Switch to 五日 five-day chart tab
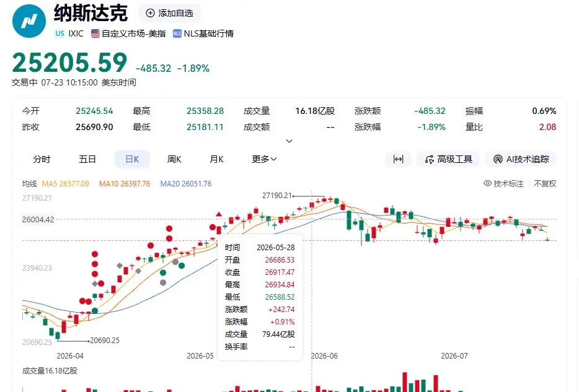579x392 pixels. coord(87,159)
